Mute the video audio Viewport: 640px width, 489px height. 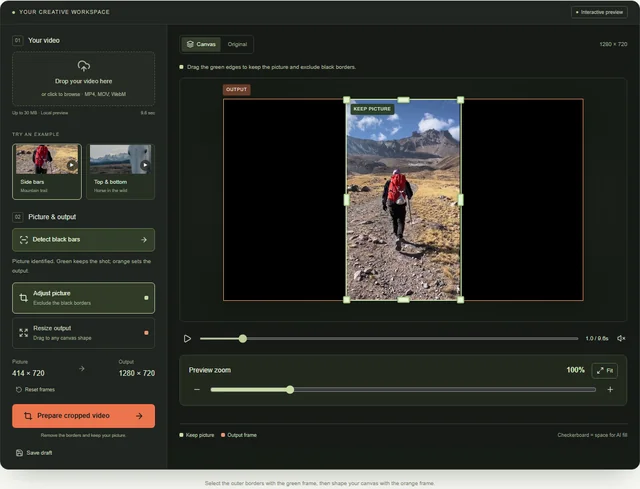621,338
